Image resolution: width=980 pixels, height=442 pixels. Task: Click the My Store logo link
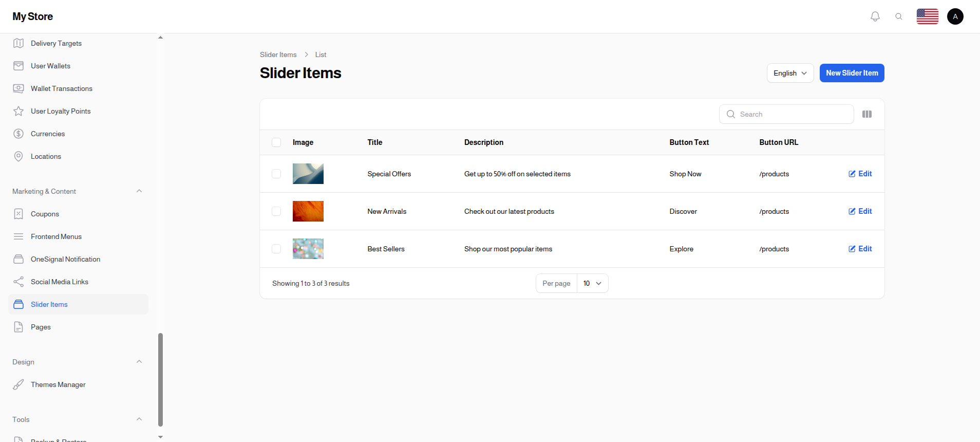(33, 16)
